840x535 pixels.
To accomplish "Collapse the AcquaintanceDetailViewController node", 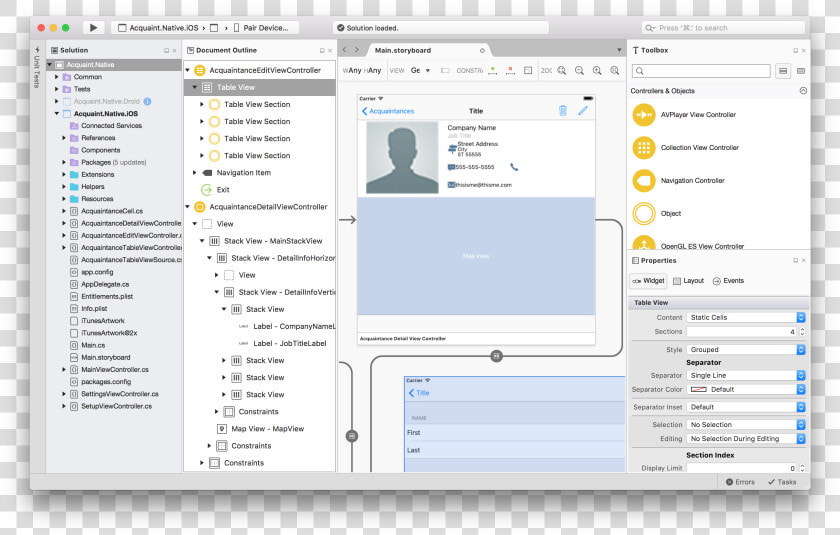I will pos(188,207).
